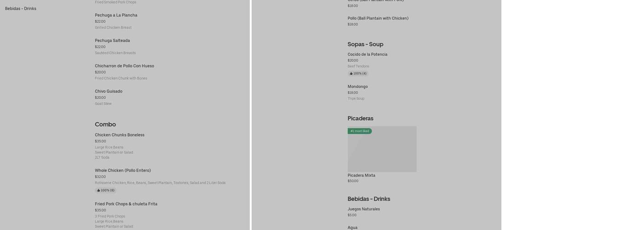The width and height of the screenshot is (644, 230).
Task: Select the Mondongo tripe soup
Action: click(x=357, y=86)
